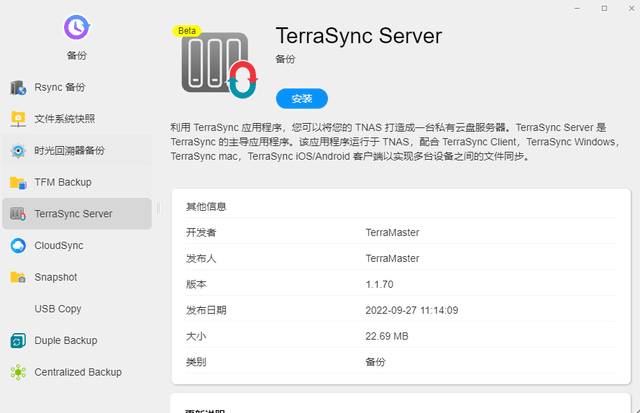
Task: Click the Centralized Backup green icon
Action: point(18,372)
